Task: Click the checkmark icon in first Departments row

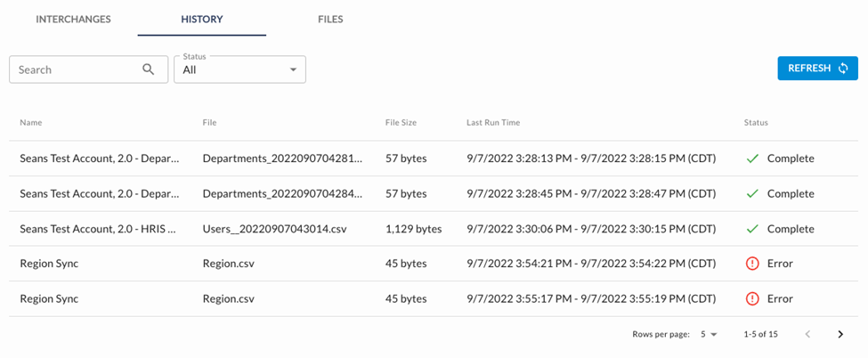Action: 752,159
